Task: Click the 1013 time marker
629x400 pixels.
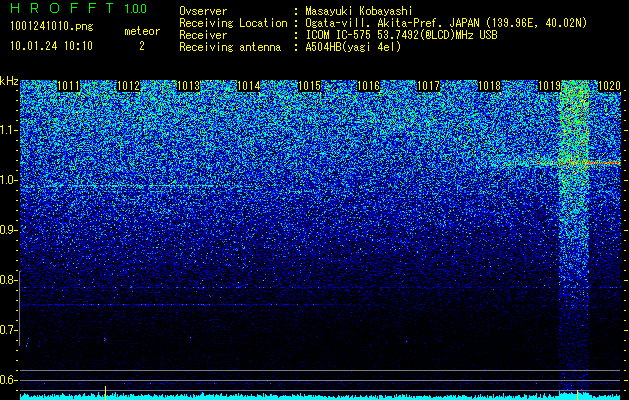Action: tap(189, 86)
